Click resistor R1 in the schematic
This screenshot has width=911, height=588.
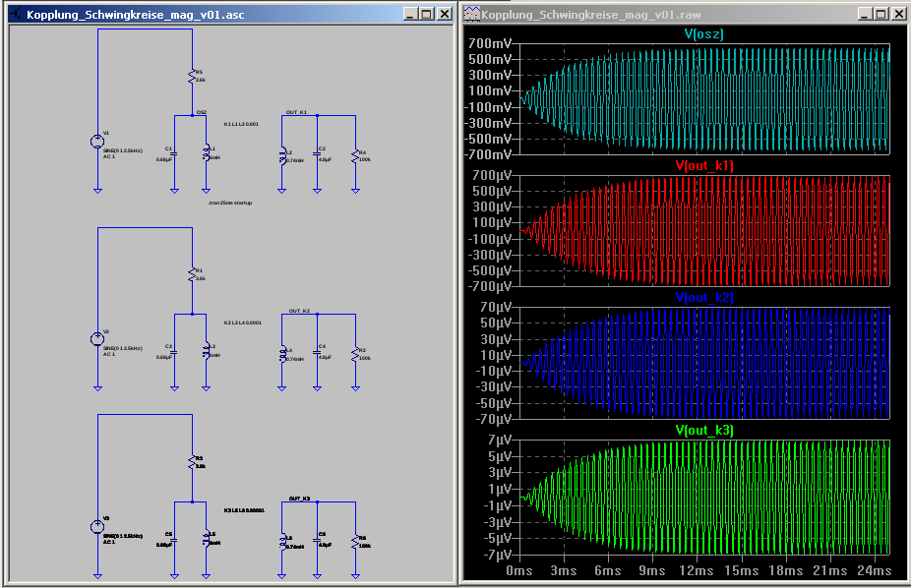click(192, 274)
